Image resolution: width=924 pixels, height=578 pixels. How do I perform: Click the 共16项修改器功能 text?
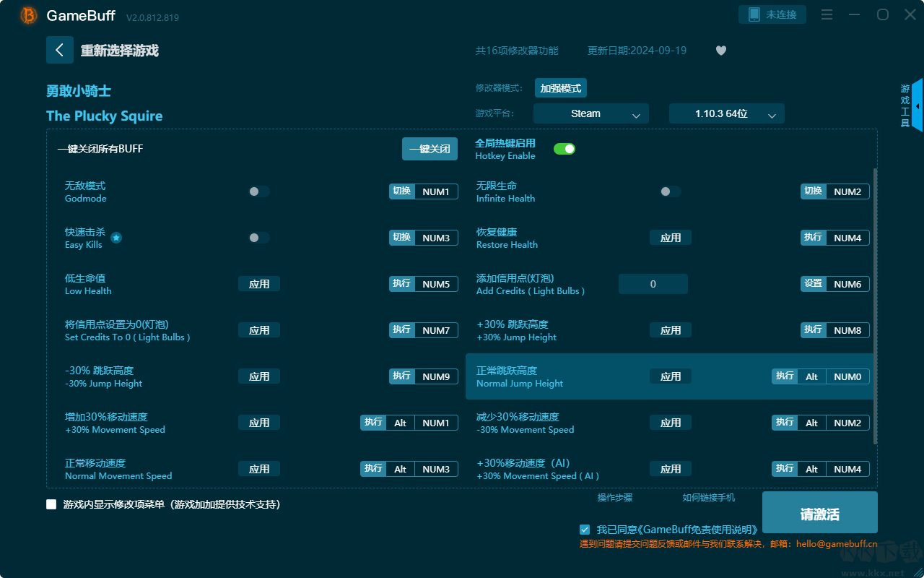[517, 51]
